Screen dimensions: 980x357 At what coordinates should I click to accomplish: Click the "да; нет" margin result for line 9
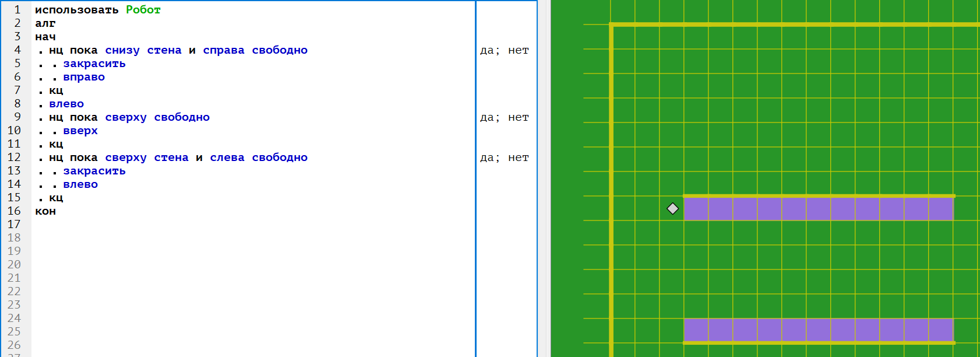tap(504, 117)
